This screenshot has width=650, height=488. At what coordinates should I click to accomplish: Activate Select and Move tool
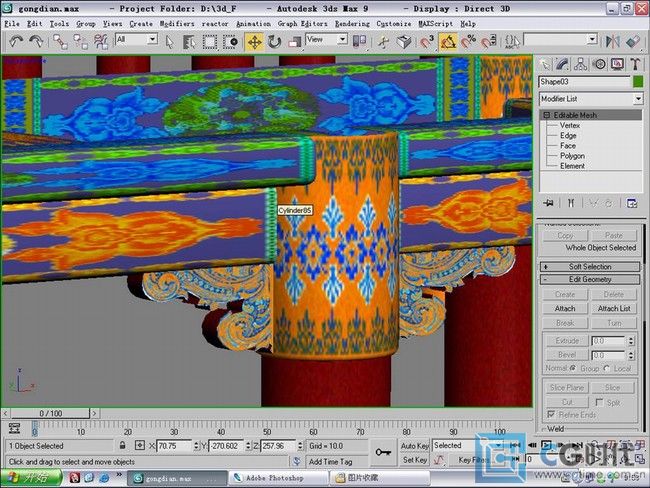pyautogui.click(x=255, y=42)
